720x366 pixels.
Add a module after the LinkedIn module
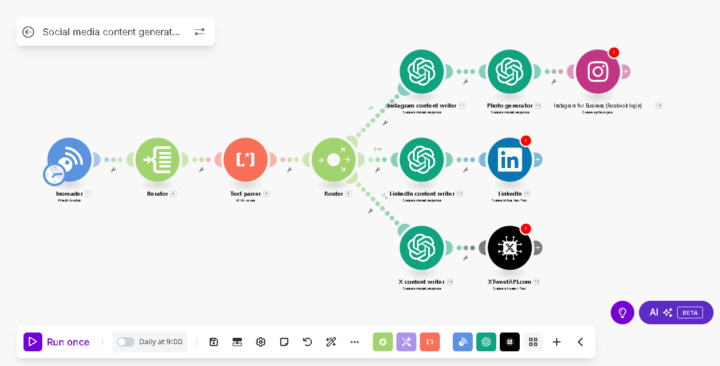(x=537, y=160)
